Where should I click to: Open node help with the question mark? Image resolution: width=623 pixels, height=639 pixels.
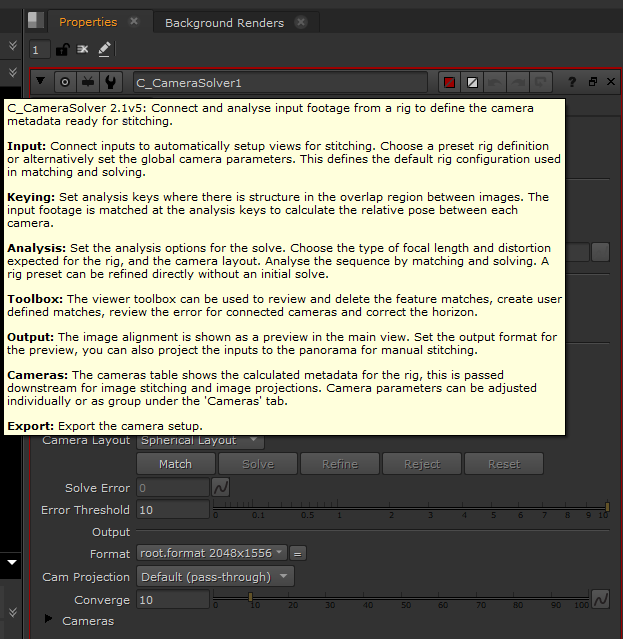click(x=572, y=82)
